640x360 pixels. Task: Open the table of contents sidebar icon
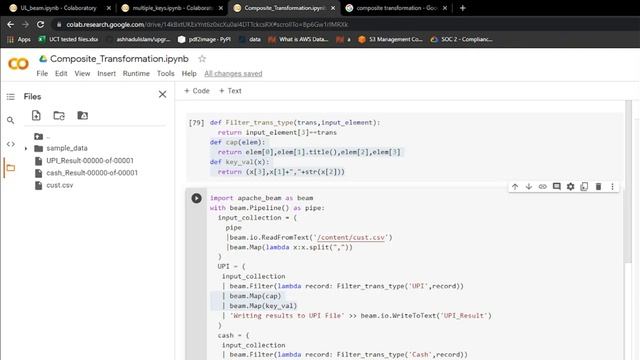[11, 97]
